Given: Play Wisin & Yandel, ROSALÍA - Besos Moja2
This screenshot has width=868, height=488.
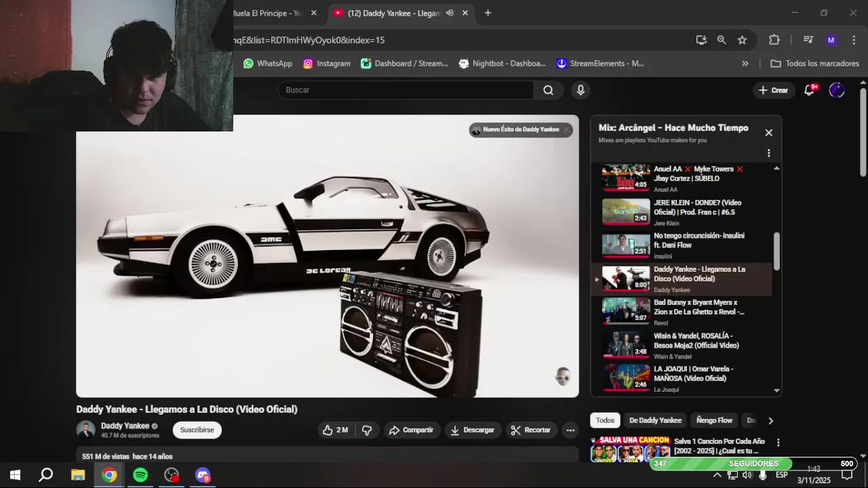Looking at the screenshot, I should [682, 346].
